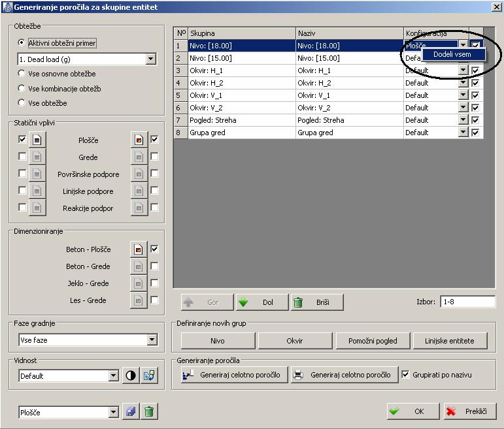Confirm with OK button
The height and width of the screenshot is (429, 504).
point(413,411)
